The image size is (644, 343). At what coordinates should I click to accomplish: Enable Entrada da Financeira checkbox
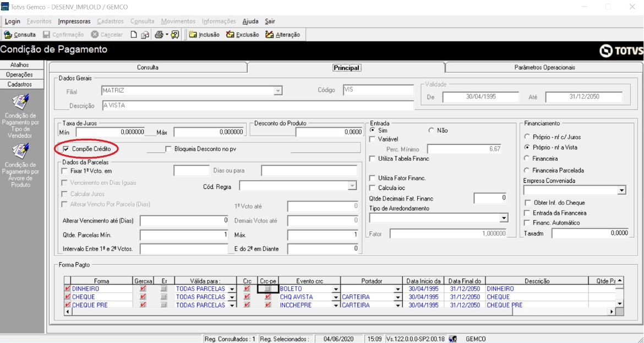528,213
